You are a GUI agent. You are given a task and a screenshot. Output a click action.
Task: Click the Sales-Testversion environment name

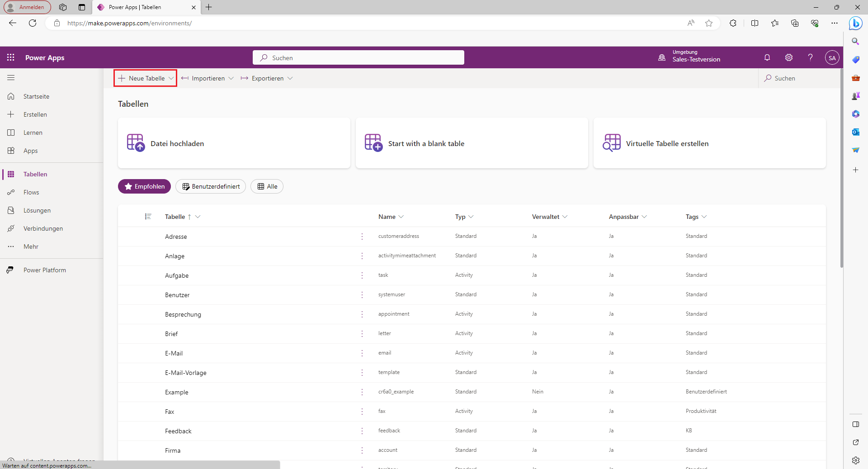(696, 60)
